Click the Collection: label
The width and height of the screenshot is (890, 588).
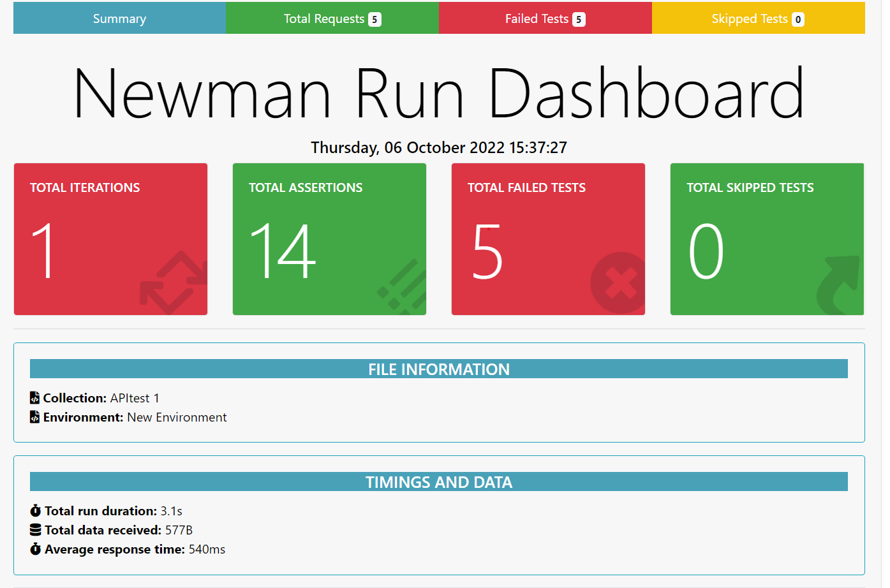coord(75,398)
